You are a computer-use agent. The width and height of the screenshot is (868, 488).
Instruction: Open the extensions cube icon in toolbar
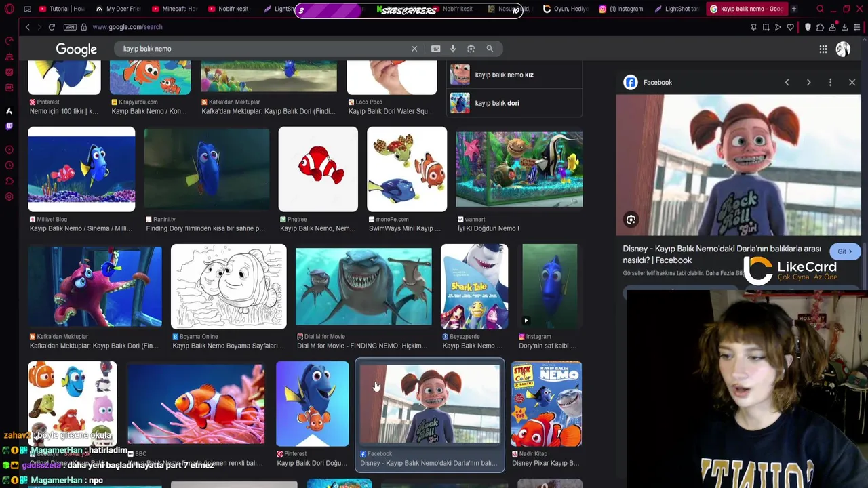[x=820, y=27]
